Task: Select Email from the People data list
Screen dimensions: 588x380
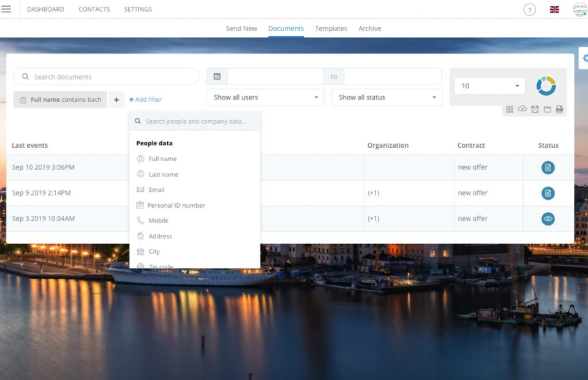Action: point(156,190)
